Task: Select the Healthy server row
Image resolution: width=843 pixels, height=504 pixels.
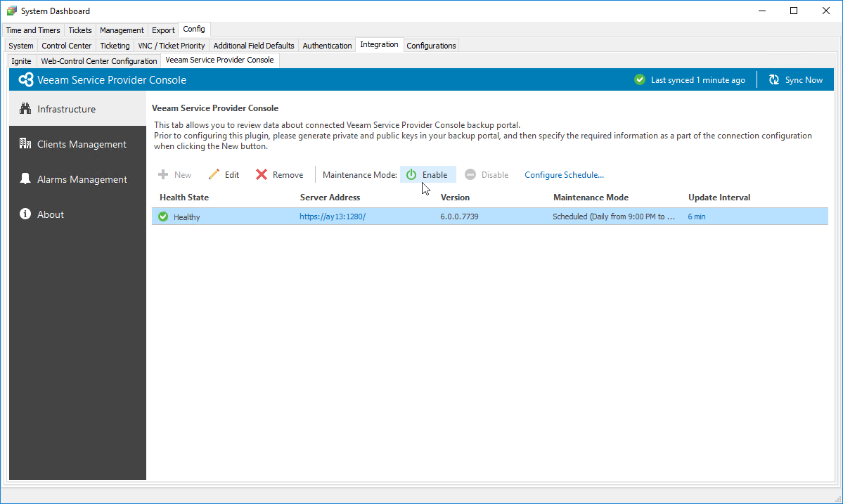Action: pos(422,217)
